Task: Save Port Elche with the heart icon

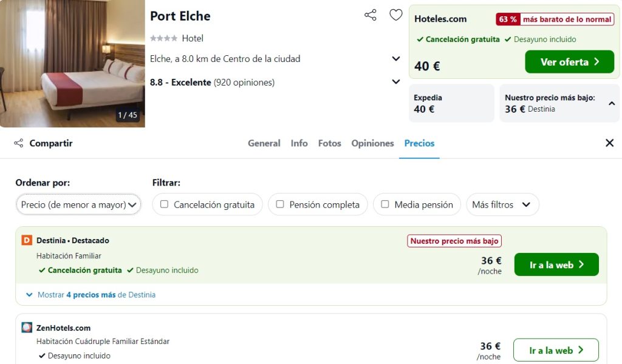Action: [x=395, y=15]
